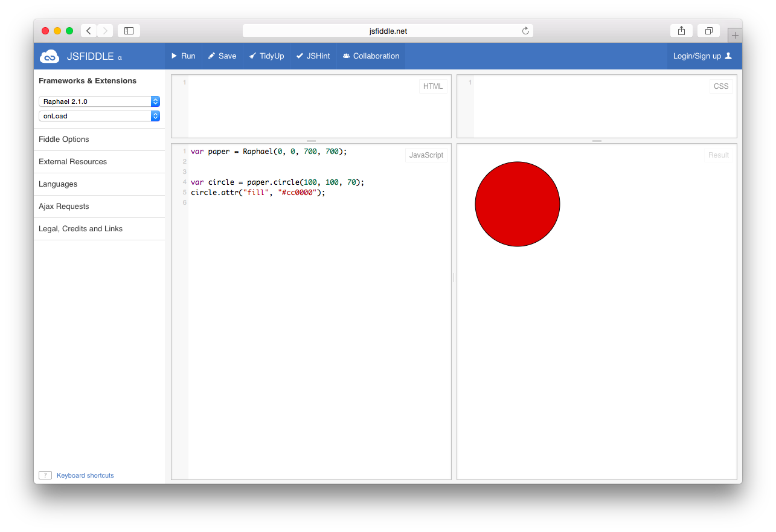Image resolution: width=776 pixels, height=532 pixels.
Task: Click the Save menu item
Action: (222, 56)
